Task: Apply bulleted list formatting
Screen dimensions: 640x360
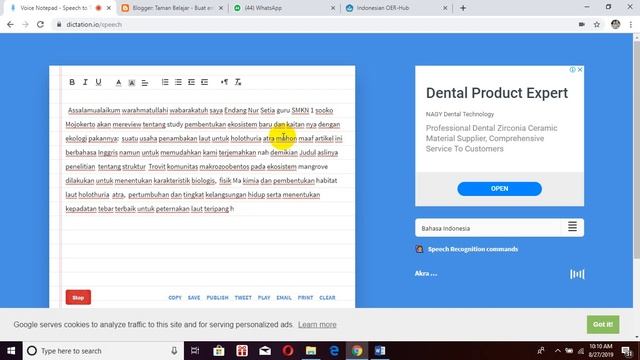Action: tap(178, 82)
